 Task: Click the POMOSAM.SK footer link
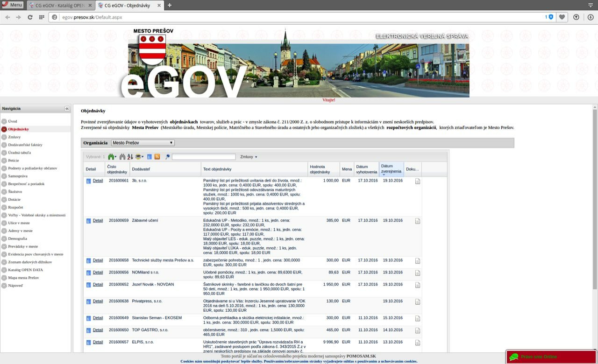(x=361, y=356)
